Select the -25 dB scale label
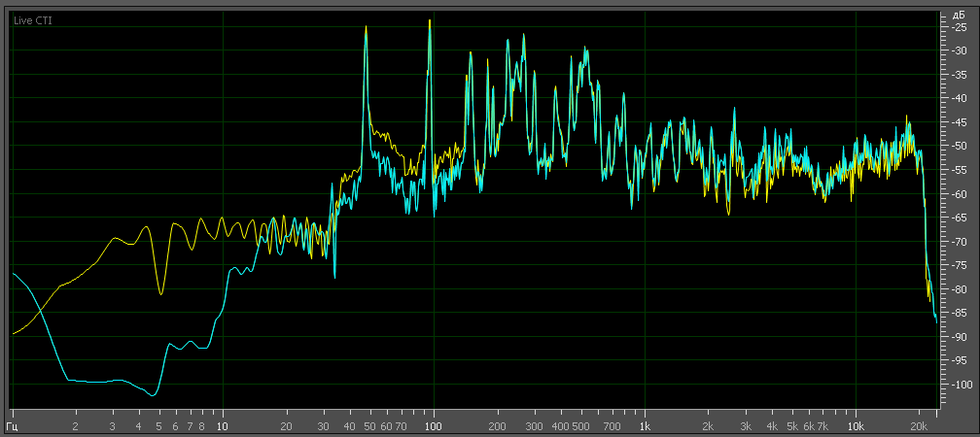 click(x=958, y=26)
